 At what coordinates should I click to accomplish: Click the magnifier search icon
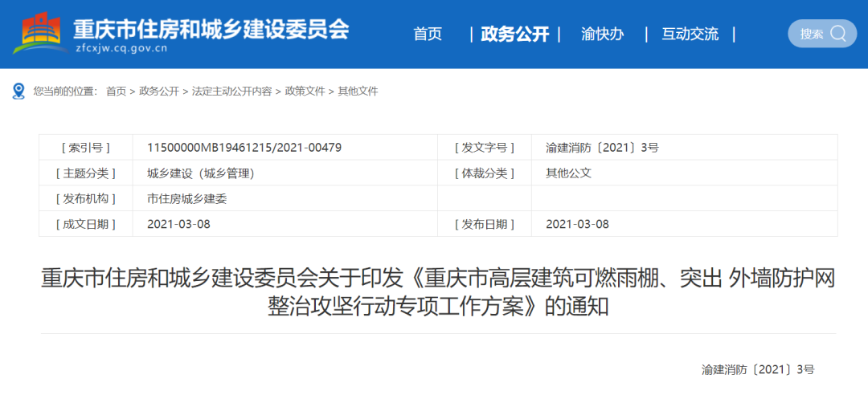point(838,34)
